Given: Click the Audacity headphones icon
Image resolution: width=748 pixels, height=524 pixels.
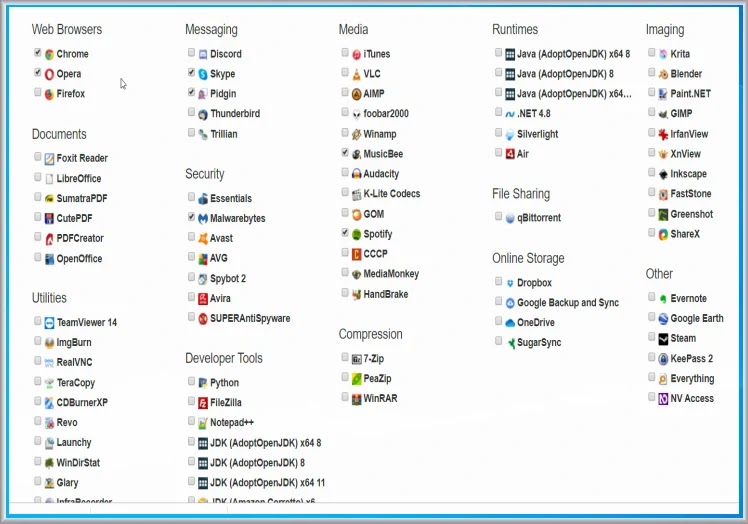Looking at the screenshot, I should (356, 174).
